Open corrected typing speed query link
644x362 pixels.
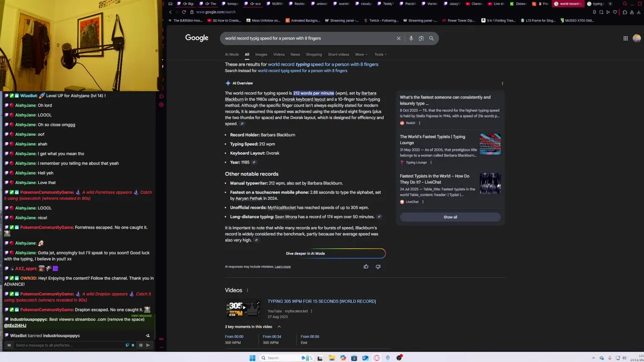pos(323,64)
